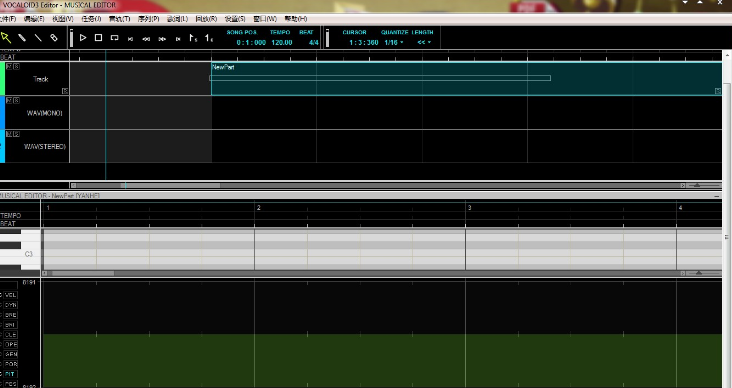Select the BRI control parameter
The height and width of the screenshot is (388, 732).
coord(10,325)
